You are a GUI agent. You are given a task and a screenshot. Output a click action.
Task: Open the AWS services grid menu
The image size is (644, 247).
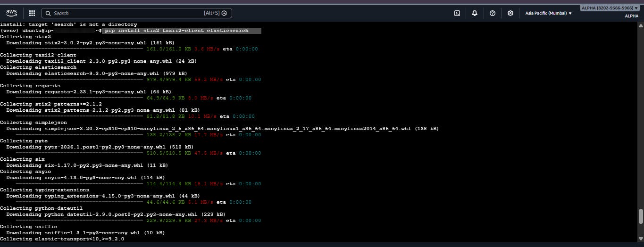pyautogui.click(x=32, y=13)
